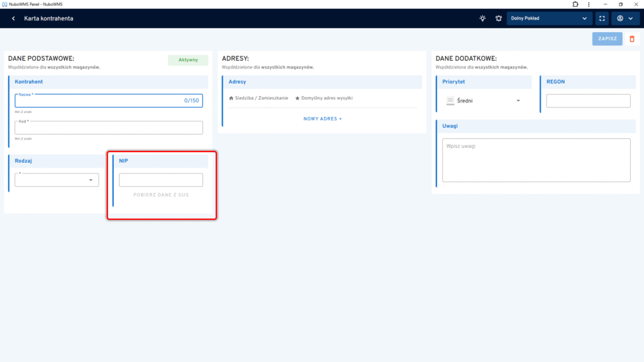Open the Dolny Pokład warehouse dropdown

550,18
